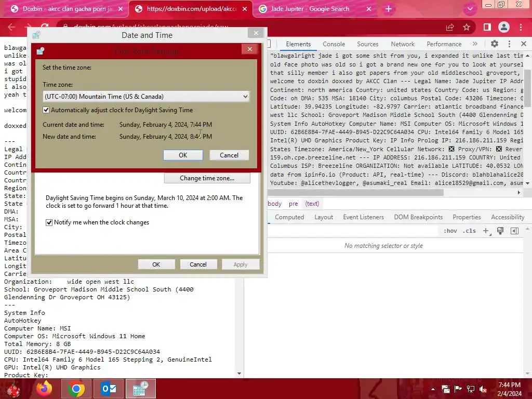Click the Elements panel vertical scrollbar

527,88
